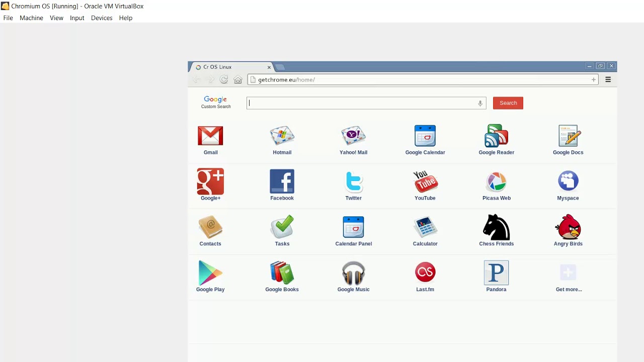644x362 pixels.
Task: Click the browser Back arrow
Action: pyautogui.click(x=197, y=79)
